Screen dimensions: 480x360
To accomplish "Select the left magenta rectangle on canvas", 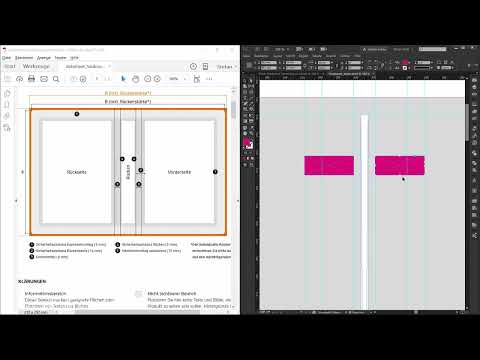I will (x=329, y=165).
